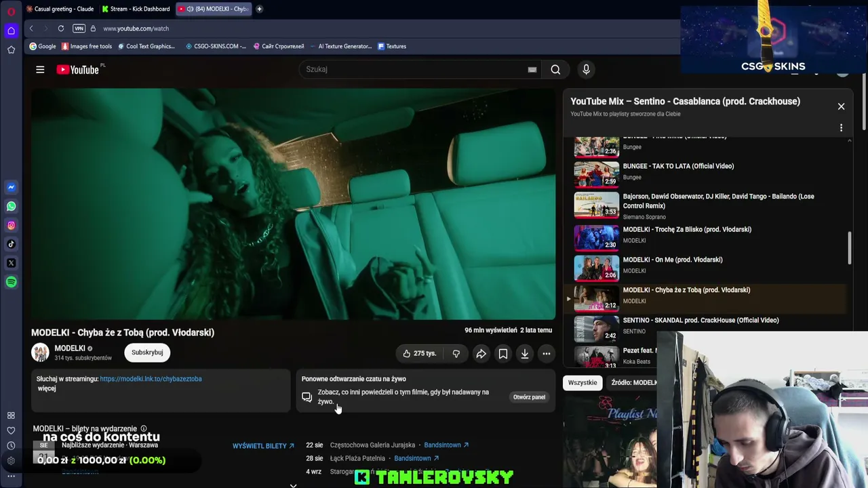
Task: Open the sidebar workspaces grid icon
Action: click(x=11, y=415)
